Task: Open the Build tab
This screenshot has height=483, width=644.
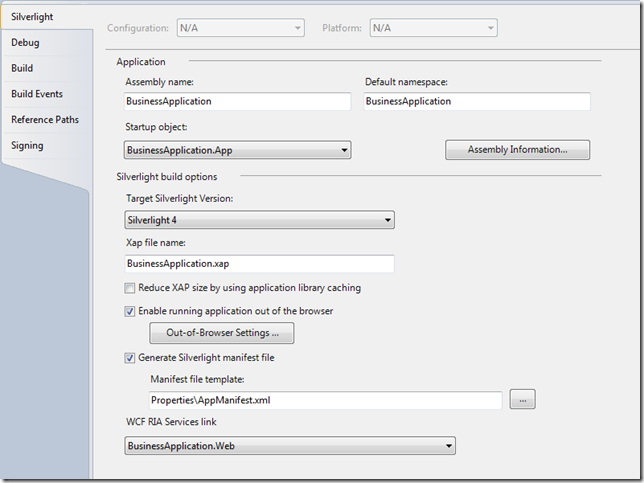Action: [22, 68]
